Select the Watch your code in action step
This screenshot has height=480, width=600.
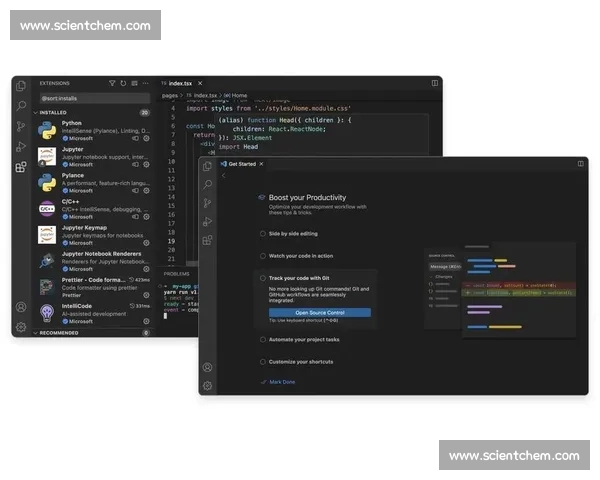297,256
